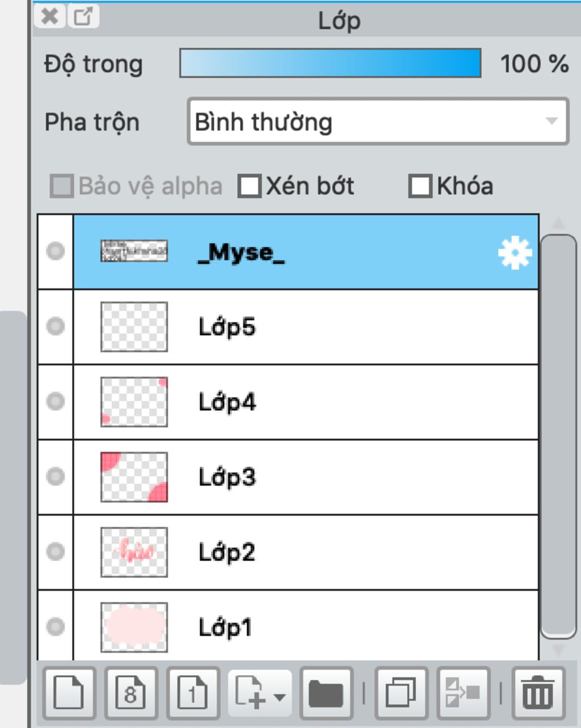Add a new color layer
This screenshot has width=581, height=728.
tap(69, 693)
